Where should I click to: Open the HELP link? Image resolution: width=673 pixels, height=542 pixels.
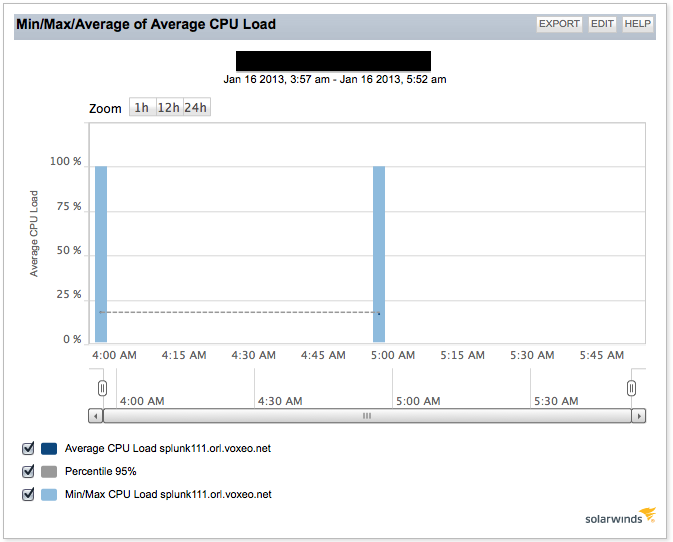(637, 24)
